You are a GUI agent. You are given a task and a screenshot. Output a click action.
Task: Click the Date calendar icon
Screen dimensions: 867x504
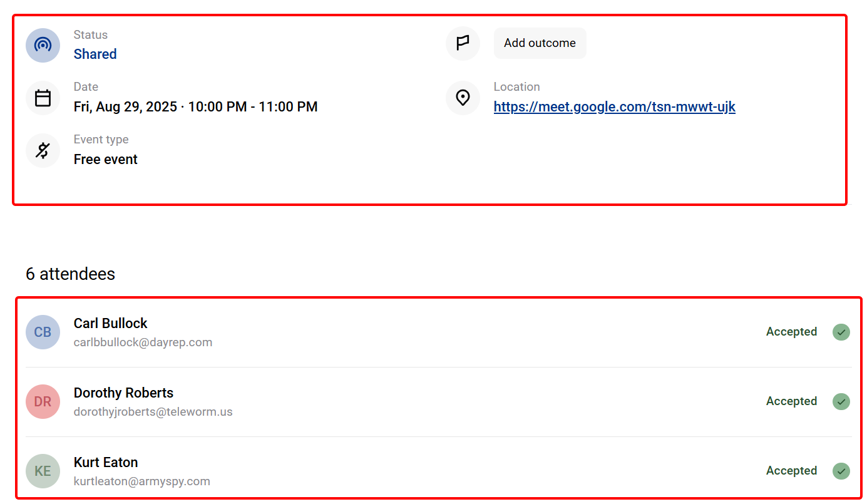point(43,98)
